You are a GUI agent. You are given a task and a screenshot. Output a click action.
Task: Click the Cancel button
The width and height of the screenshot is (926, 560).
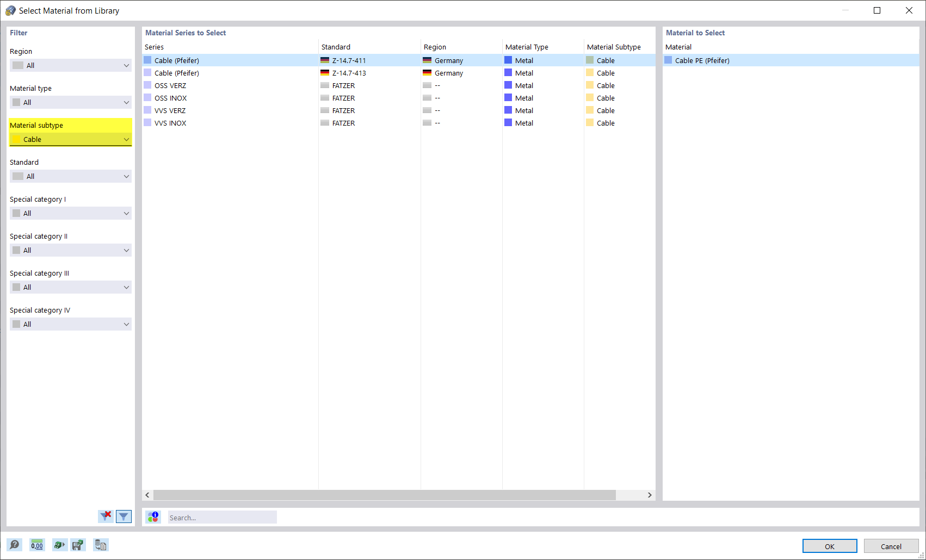click(891, 546)
